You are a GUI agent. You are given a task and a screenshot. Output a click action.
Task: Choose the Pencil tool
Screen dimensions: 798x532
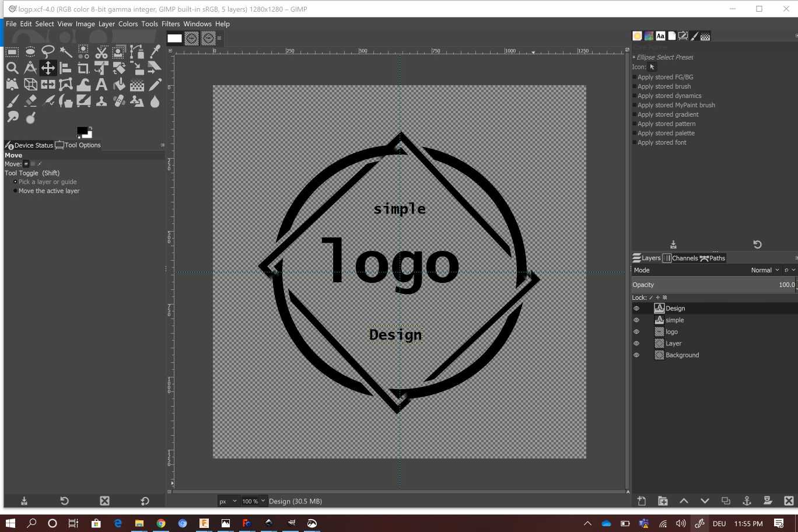[x=155, y=85]
